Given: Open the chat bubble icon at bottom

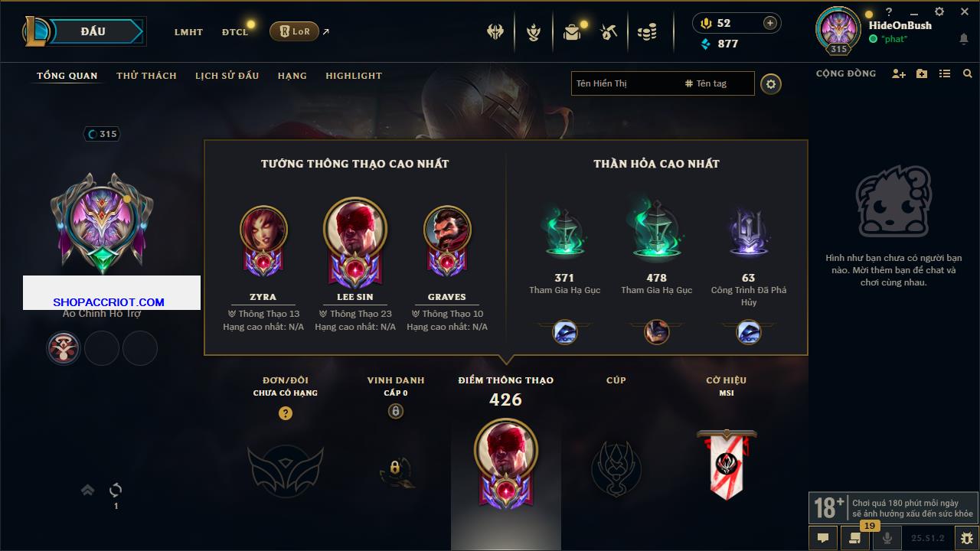Looking at the screenshot, I should click(823, 538).
